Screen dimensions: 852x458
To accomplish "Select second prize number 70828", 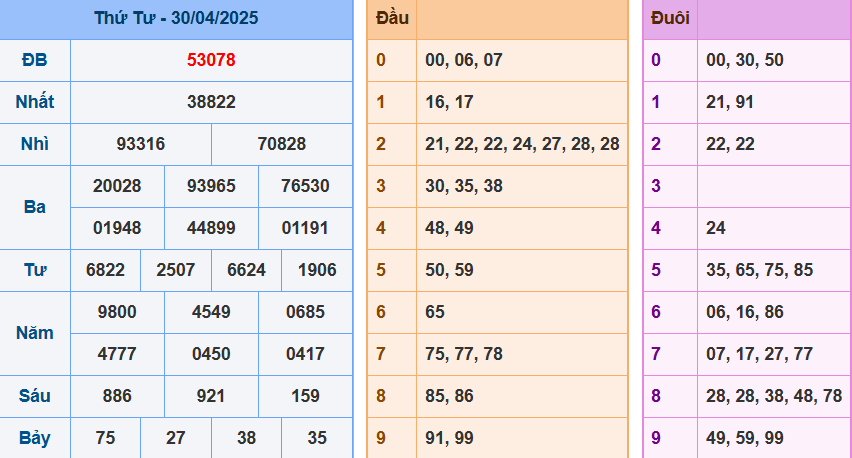I will (x=281, y=144).
